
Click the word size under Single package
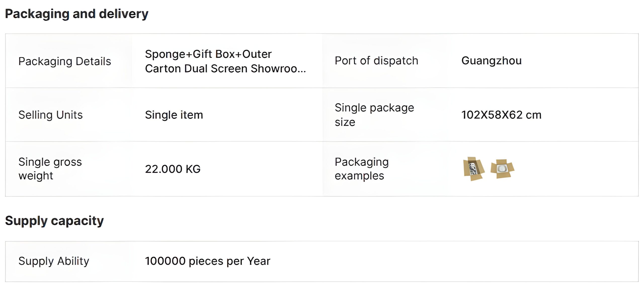pos(345,122)
